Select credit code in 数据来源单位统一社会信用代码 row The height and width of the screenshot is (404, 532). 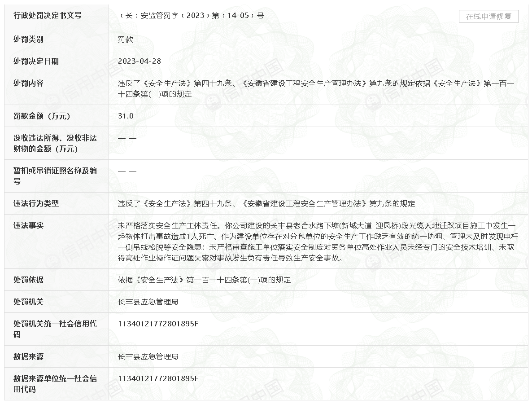point(158,378)
